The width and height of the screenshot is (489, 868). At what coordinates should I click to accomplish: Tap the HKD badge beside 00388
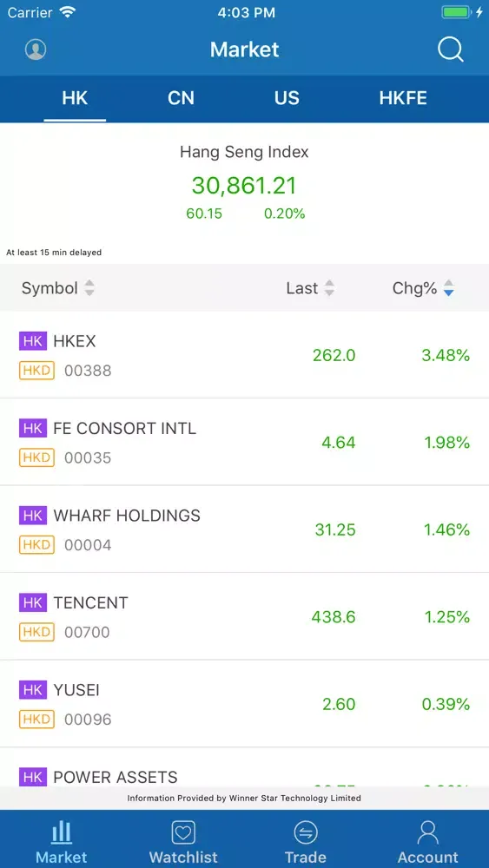coord(36,371)
